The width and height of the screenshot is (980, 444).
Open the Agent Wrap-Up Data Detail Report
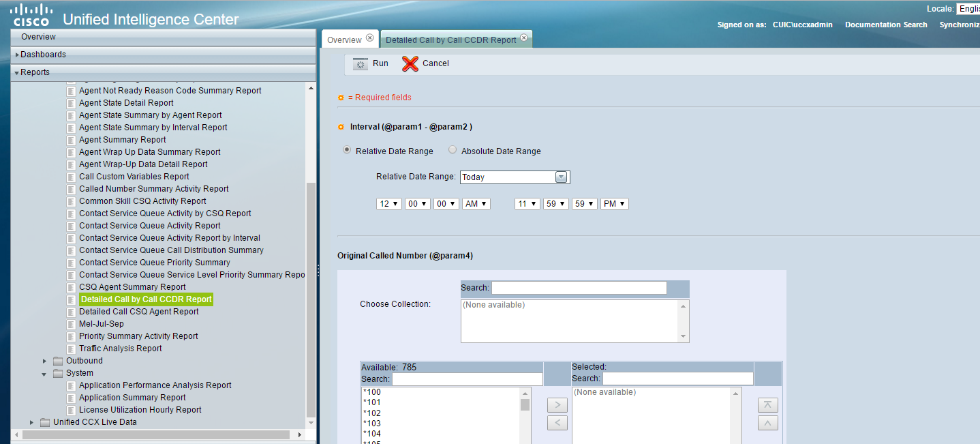point(143,164)
